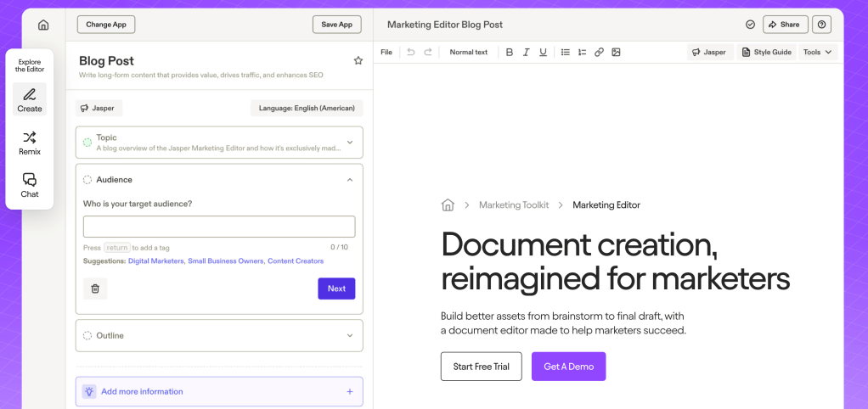Collapse the Audience section

tap(349, 180)
